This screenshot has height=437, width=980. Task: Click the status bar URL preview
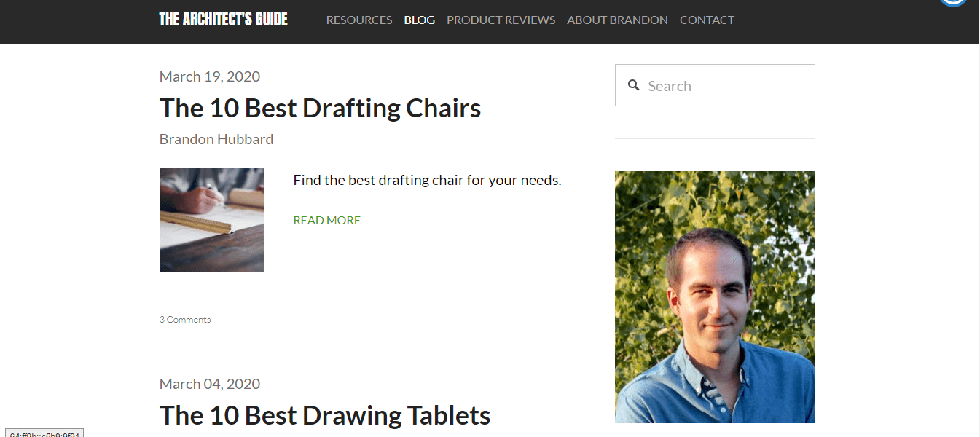[44, 433]
